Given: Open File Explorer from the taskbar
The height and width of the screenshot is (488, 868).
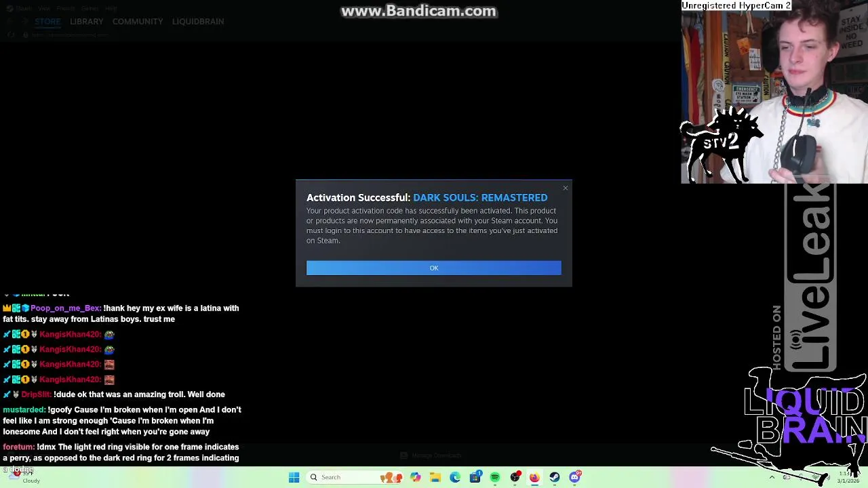Looking at the screenshot, I should coord(435,477).
